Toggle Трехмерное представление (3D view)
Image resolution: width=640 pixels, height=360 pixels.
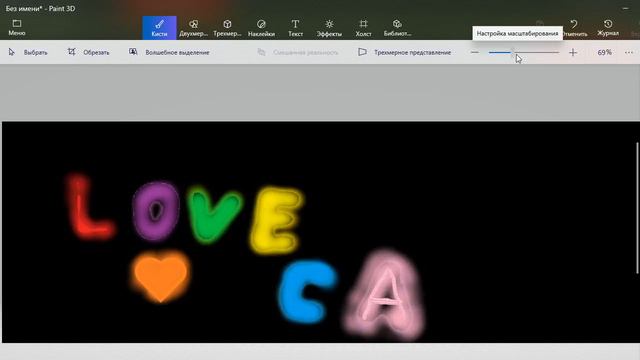click(x=404, y=52)
